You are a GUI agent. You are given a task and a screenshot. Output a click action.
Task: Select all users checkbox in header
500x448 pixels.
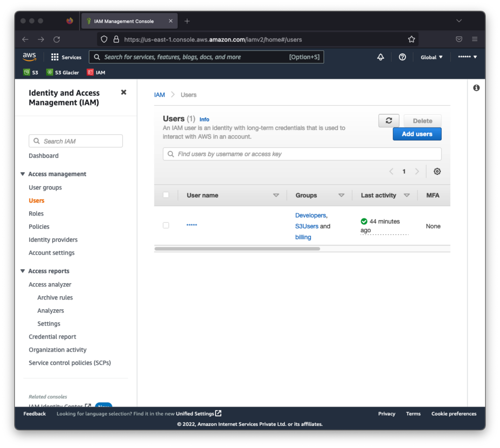pos(166,195)
